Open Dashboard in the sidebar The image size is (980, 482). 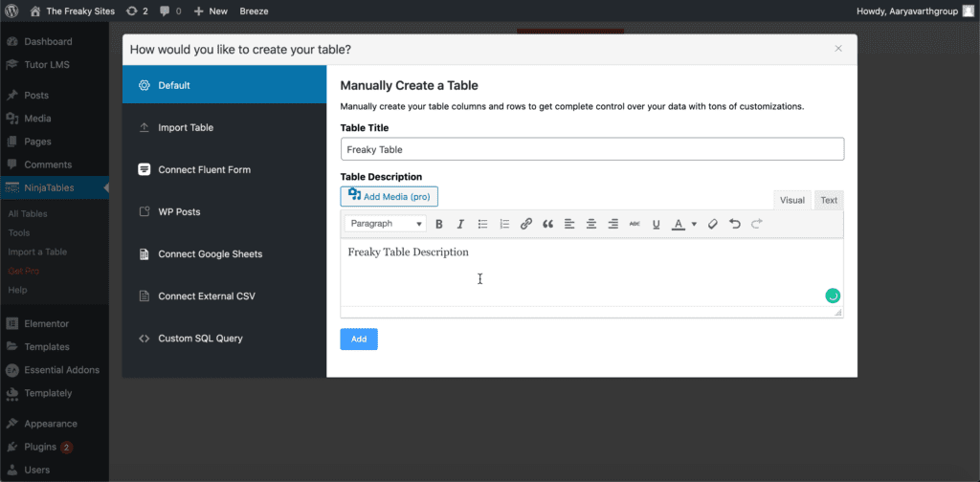click(55, 41)
